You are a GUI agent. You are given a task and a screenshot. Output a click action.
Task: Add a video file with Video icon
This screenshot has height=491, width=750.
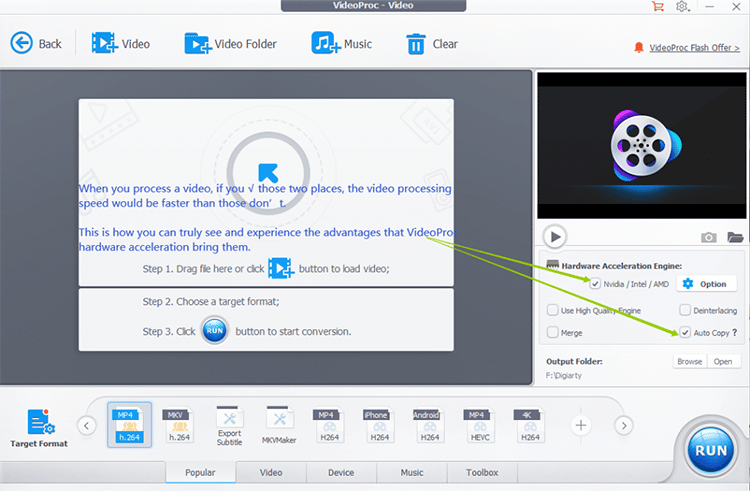(x=104, y=43)
